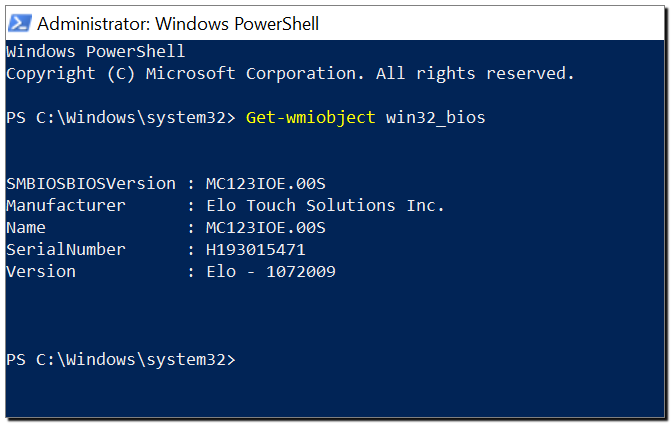Click the Windows PowerShell banner line
This screenshot has width=671, height=424.
(x=95, y=52)
